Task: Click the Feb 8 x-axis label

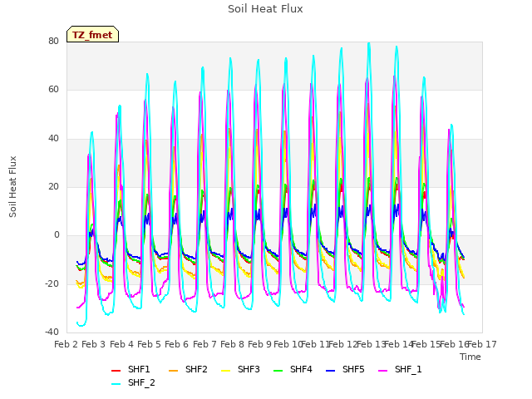Action: point(232,344)
